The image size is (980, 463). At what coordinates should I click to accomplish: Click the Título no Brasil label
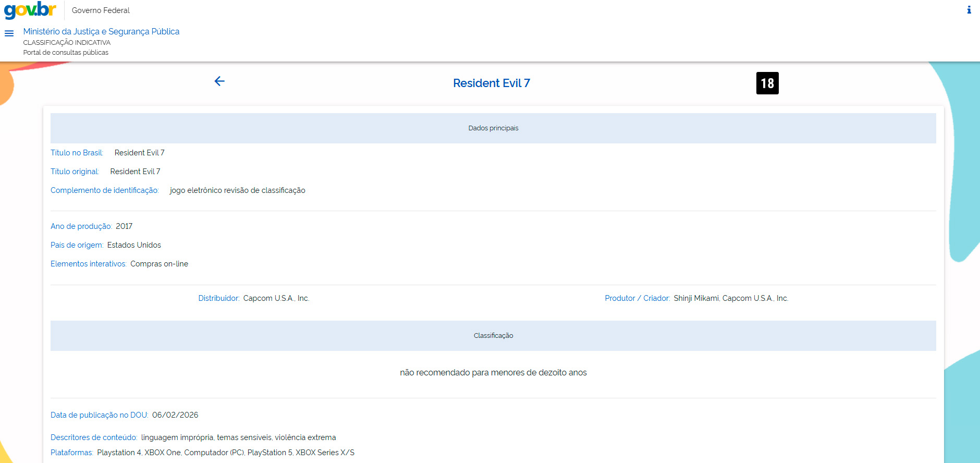click(x=77, y=153)
